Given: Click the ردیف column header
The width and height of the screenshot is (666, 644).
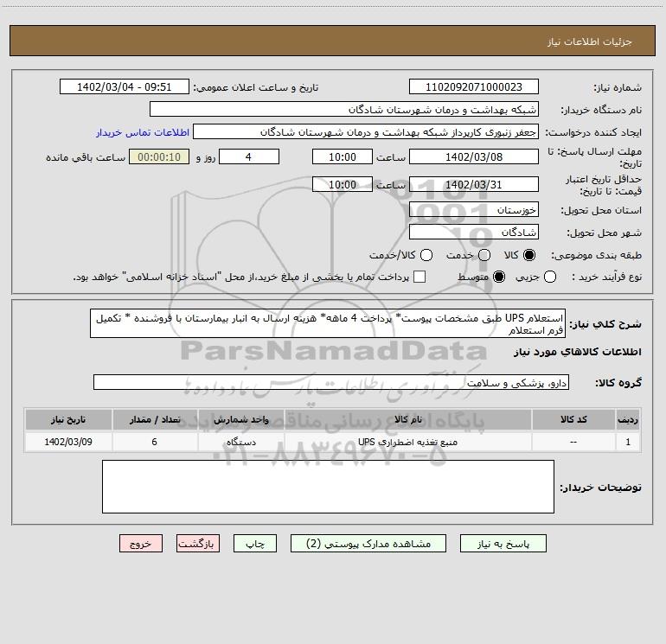Looking at the screenshot, I should (628, 419).
